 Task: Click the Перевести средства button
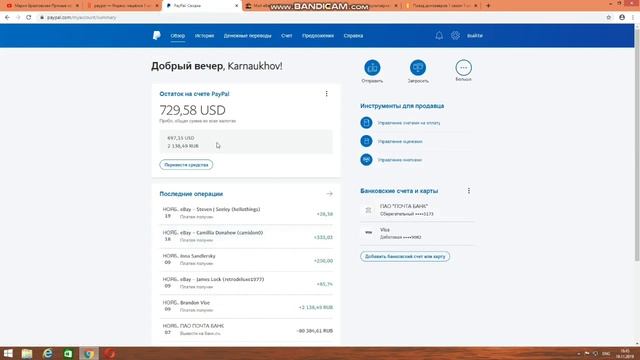pos(186,164)
